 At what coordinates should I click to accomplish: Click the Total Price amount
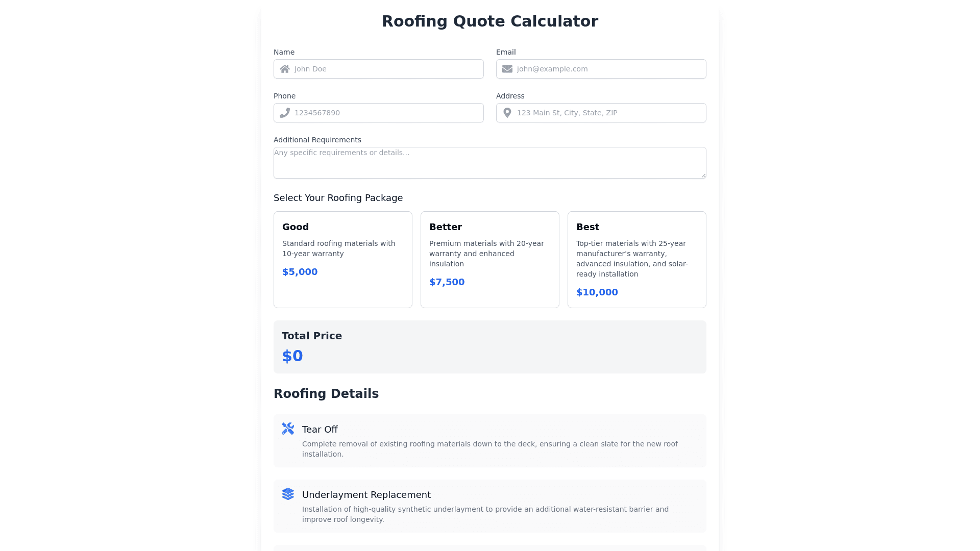292,356
